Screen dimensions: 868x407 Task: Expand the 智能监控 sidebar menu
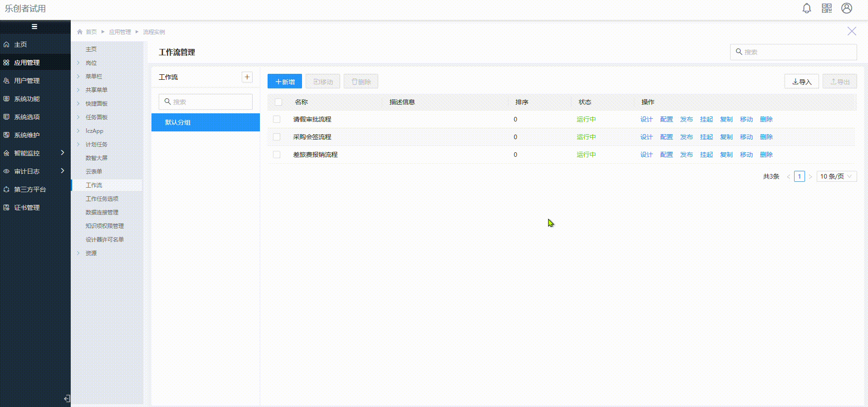(x=35, y=153)
